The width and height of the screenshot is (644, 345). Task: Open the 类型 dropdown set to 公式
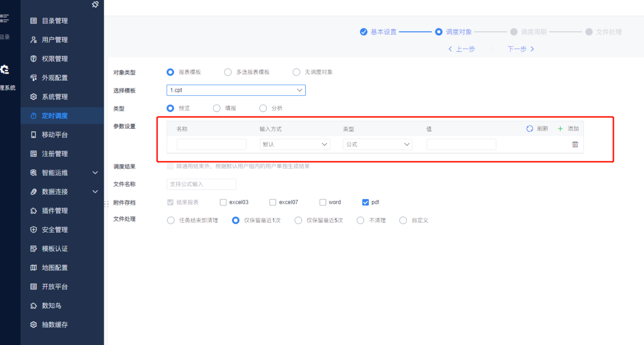click(x=377, y=144)
